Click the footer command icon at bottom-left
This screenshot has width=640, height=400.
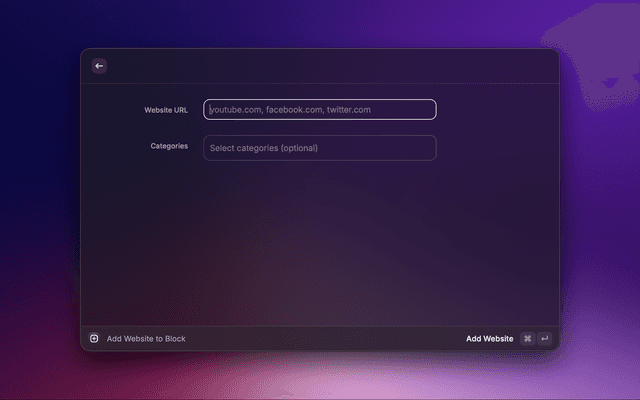[94, 339]
